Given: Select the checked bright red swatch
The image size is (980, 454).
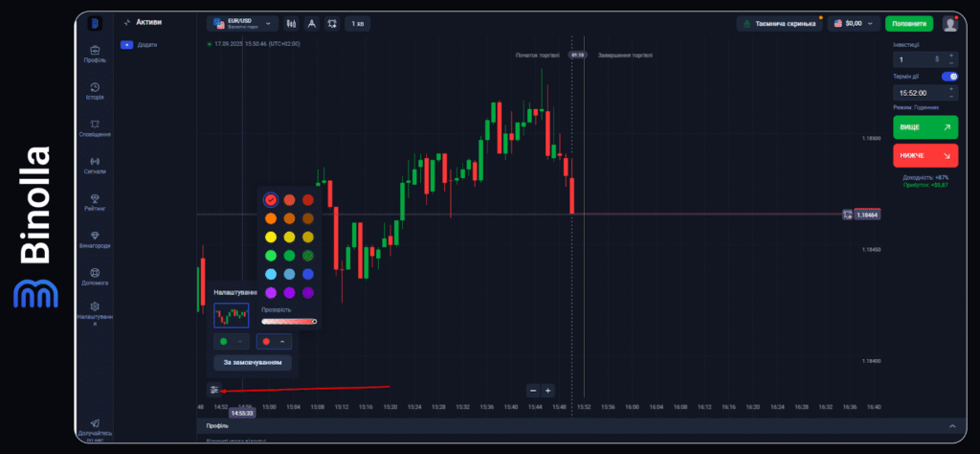Looking at the screenshot, I should pyautogui.click(x=271, y=199).
